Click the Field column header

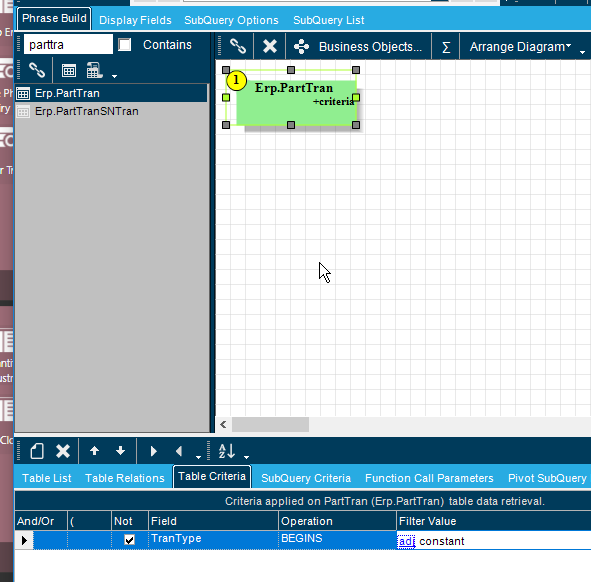(x=213, y=521)
